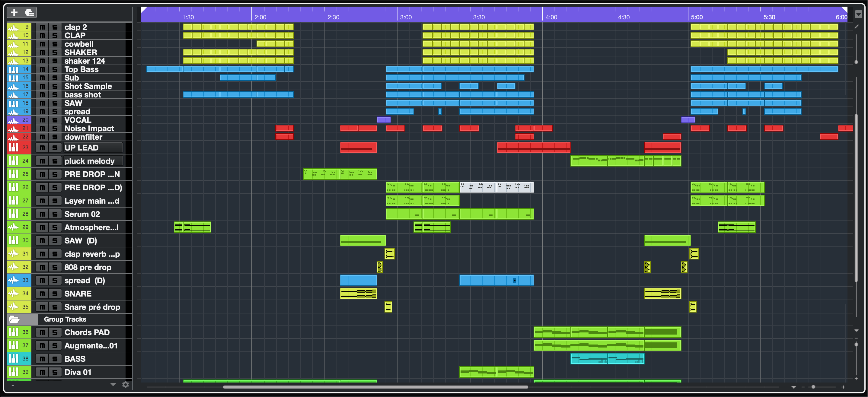The image size is (868, 397).
Task: Click the 5:00 ruler position
Action: 697,17
